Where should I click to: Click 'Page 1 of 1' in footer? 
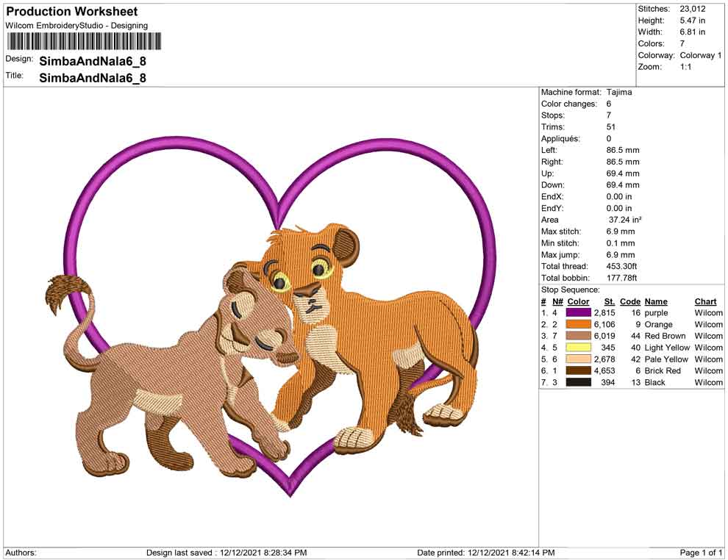701,553
